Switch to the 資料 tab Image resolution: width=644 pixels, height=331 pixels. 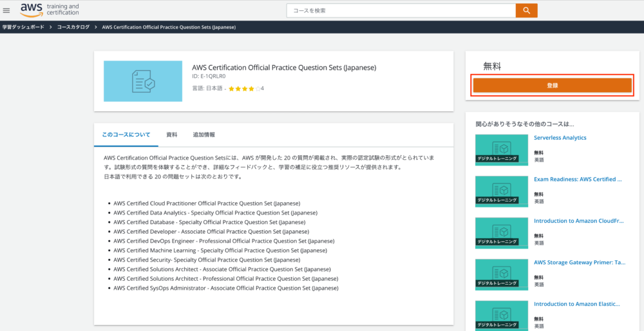172,135
